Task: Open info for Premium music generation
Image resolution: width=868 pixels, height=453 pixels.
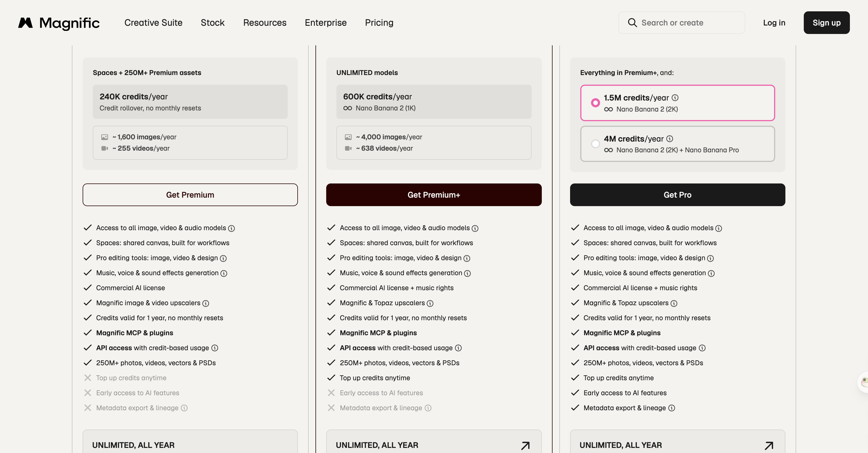Action: 224,273
